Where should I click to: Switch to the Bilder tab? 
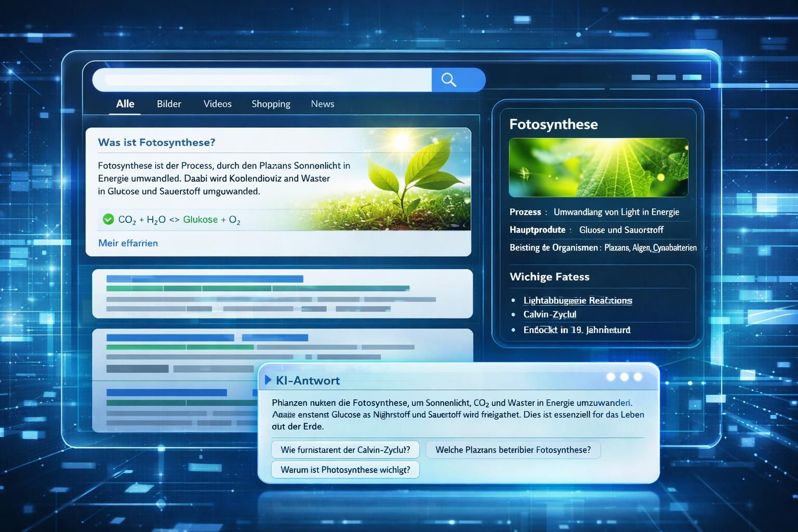(x=169, y=104)
